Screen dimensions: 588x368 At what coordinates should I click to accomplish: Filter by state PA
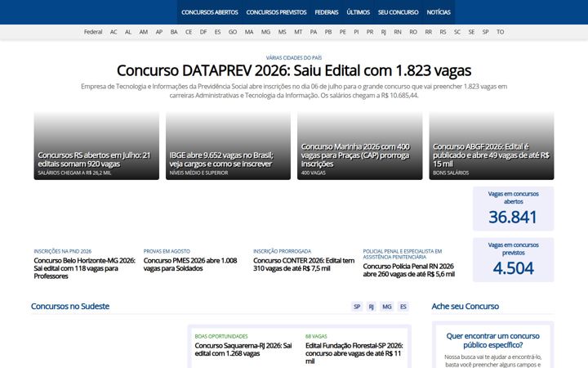pyautogui.click(x=314, y=32)
